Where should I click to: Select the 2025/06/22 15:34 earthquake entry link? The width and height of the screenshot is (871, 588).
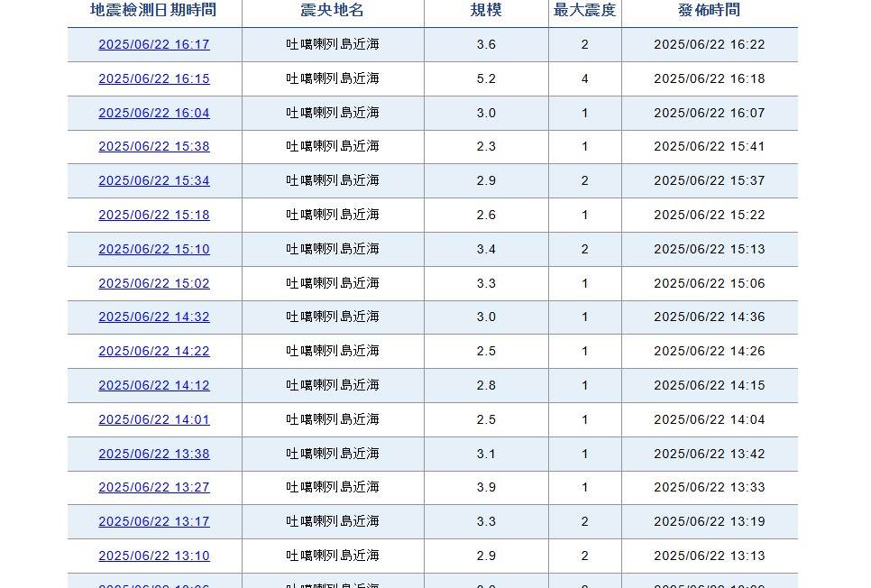click(x=154, y=181)
